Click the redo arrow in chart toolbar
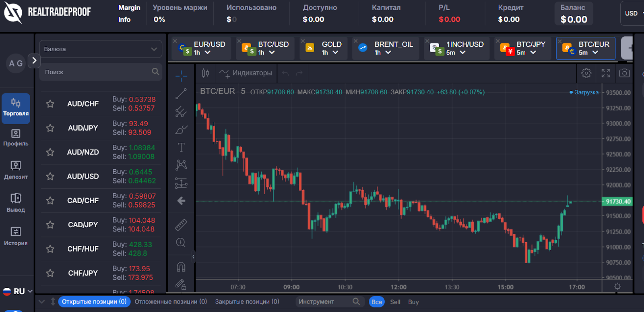The image size is (644, 312). click(x=299, y=73)
